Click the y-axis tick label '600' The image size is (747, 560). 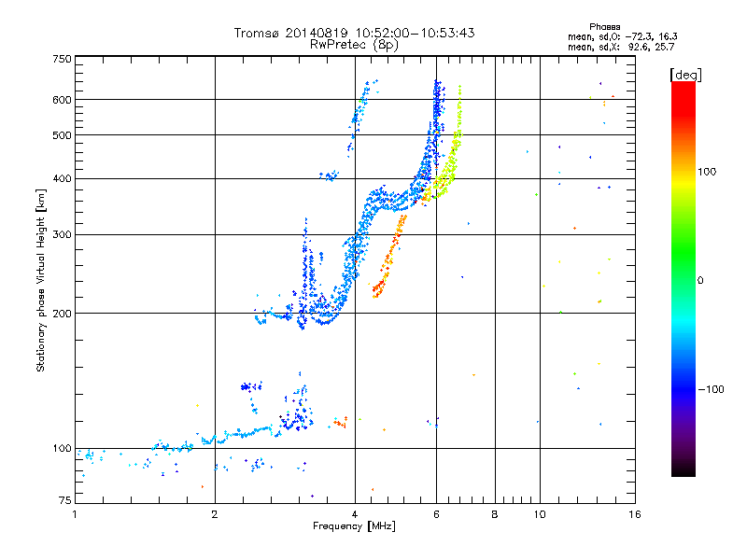pos(63,100)
